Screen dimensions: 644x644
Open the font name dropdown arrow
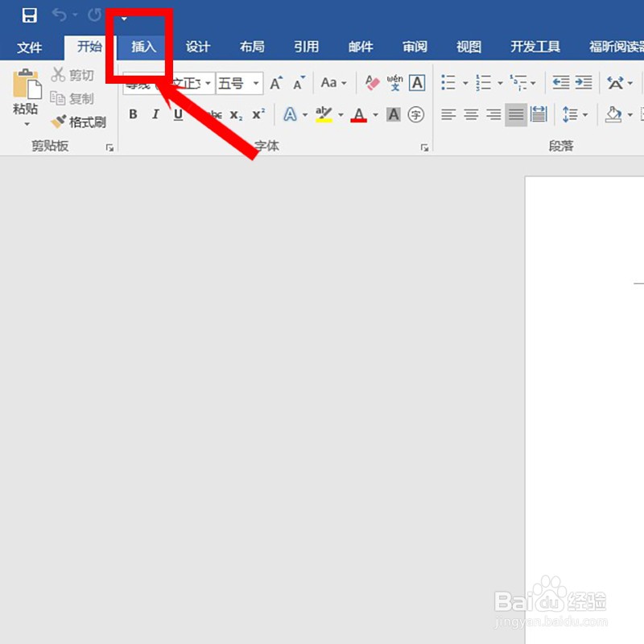click(208, 84)
